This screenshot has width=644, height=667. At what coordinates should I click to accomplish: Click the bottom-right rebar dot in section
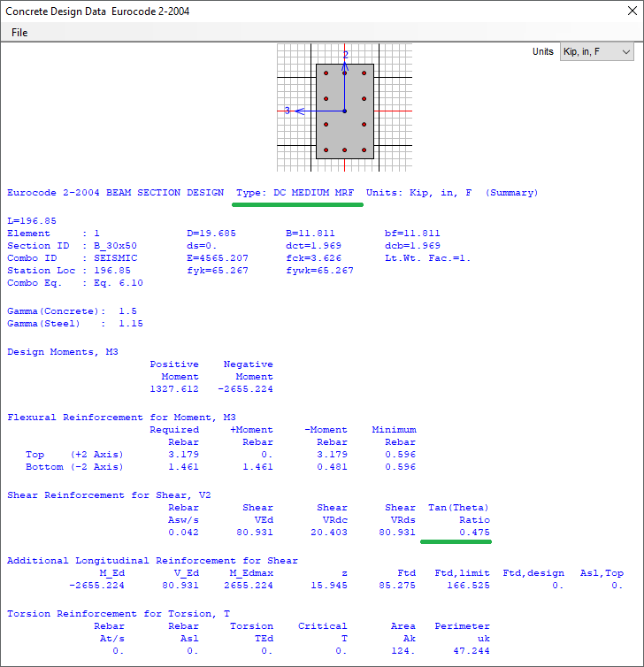coord(364,149)
